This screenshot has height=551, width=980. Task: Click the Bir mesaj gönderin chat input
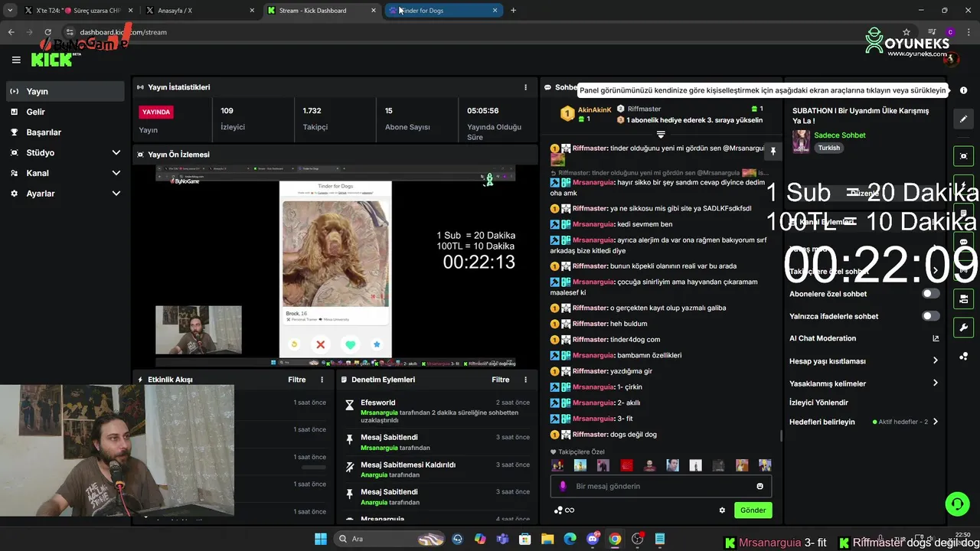click(x=661, y=486)
